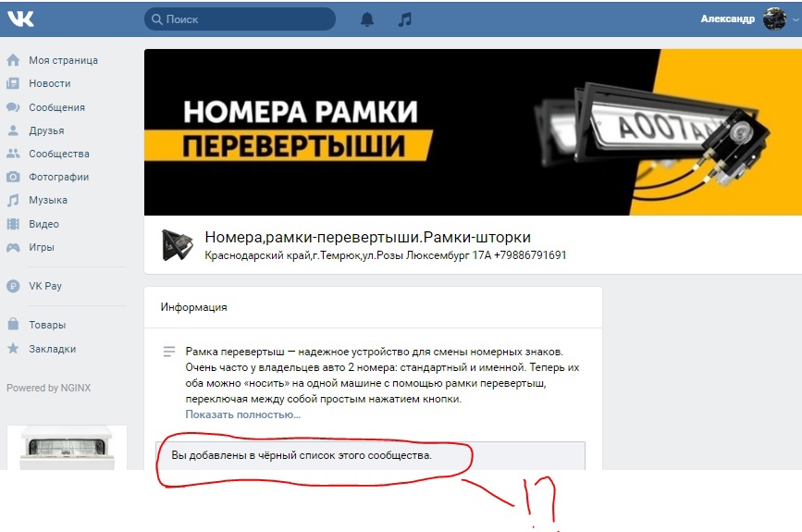
Task: Go to Сообщества in sidebar
Action: (x=59, y=154)
